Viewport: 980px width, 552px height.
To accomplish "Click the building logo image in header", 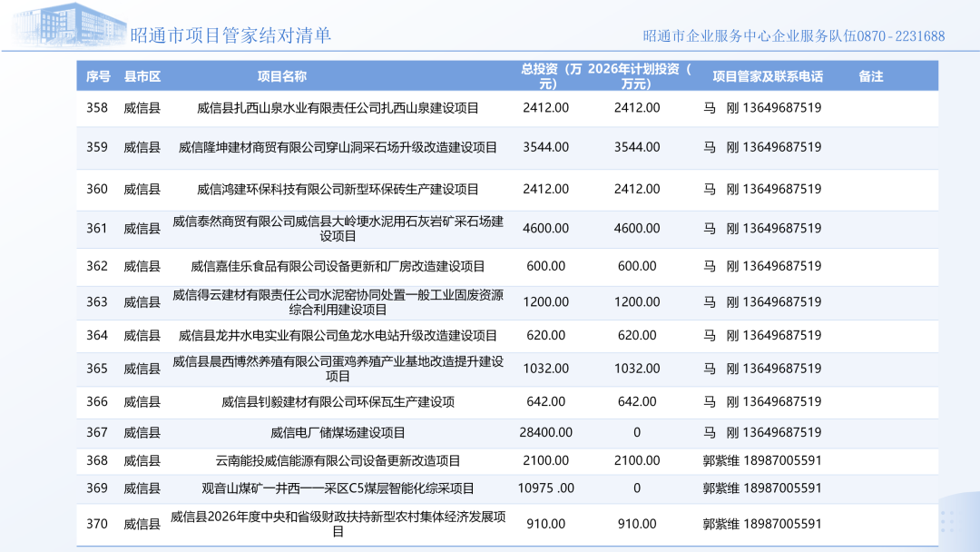I will (69, 24).
